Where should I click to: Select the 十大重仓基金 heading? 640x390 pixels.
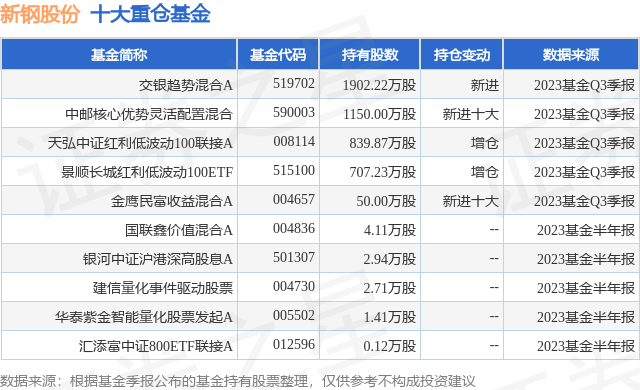(x=150, y=14)
